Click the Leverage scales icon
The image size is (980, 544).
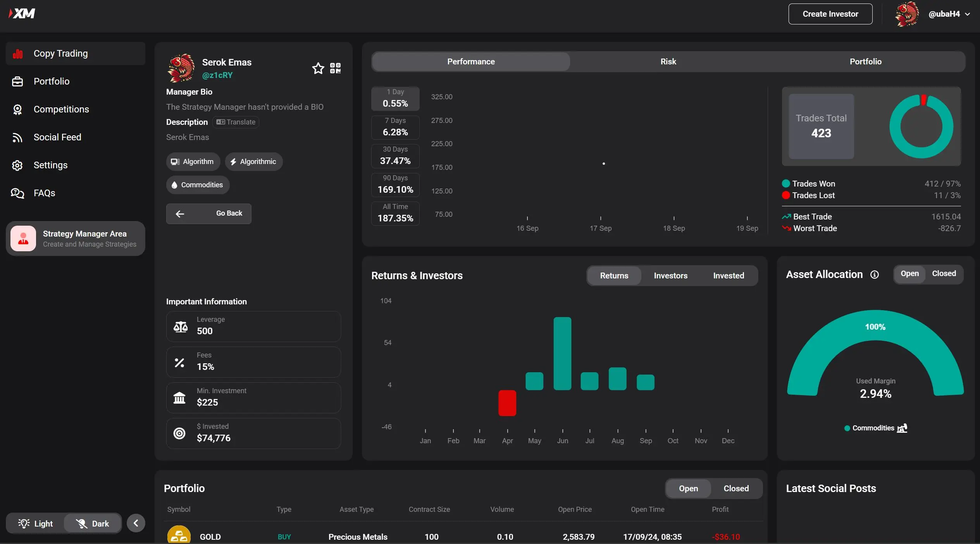coord(180,326)
